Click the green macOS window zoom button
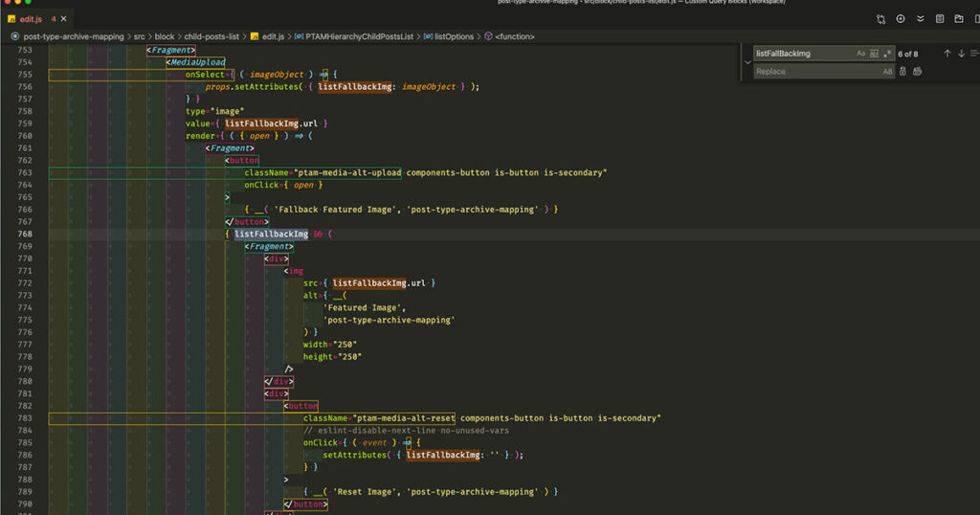Image resolution: width=980 pixels, height=515 pixels. [x=29, y=1]
